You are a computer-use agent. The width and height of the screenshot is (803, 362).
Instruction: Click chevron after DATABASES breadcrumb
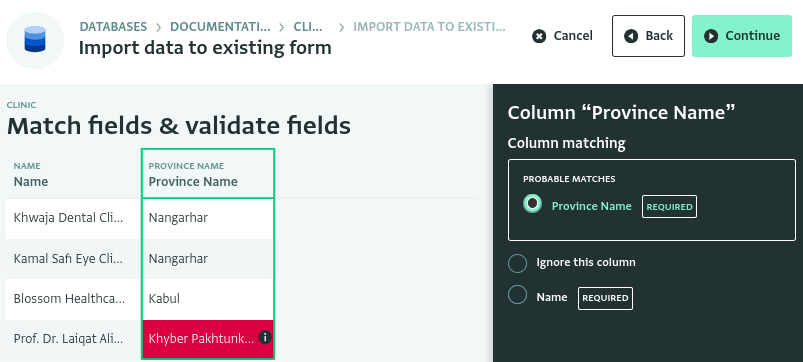click(x=159, y=27)
